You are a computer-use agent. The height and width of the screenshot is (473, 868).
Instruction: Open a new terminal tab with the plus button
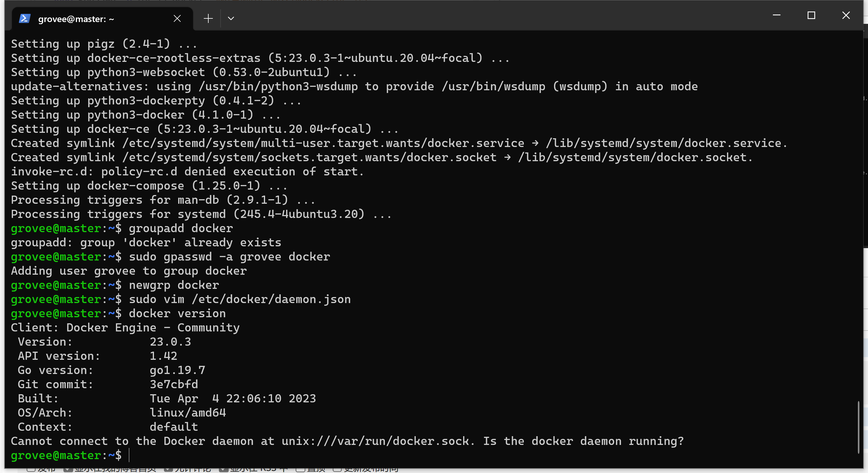pos(208,18)
